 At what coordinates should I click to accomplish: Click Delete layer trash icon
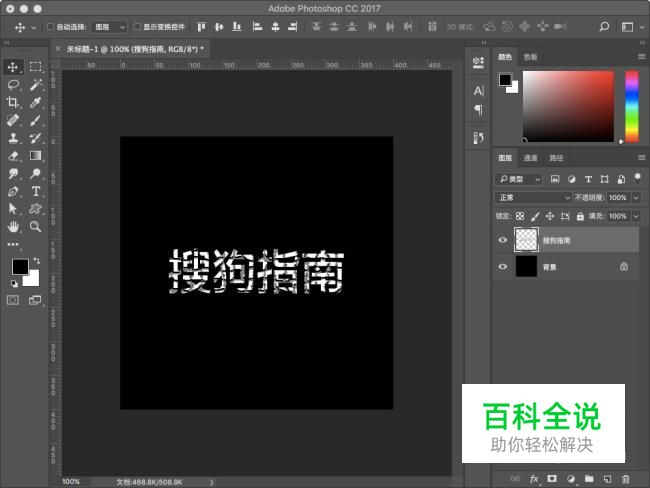coord(626,479)
